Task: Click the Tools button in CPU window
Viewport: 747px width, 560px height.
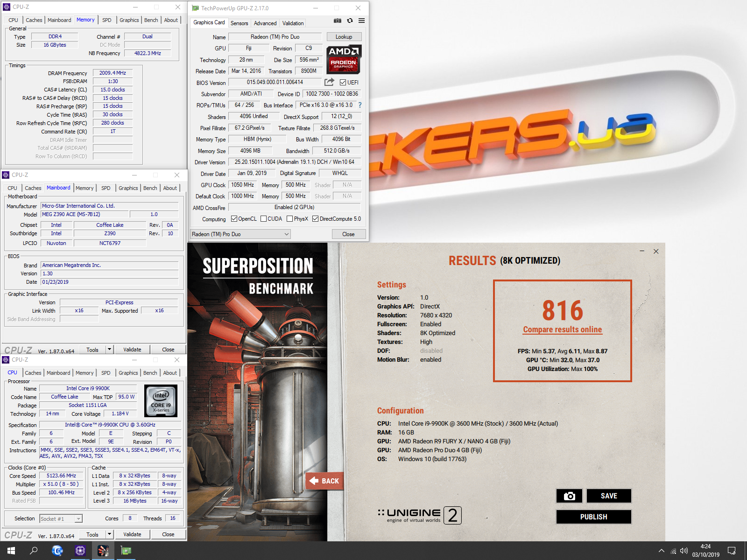Action: tap(92, 534)
